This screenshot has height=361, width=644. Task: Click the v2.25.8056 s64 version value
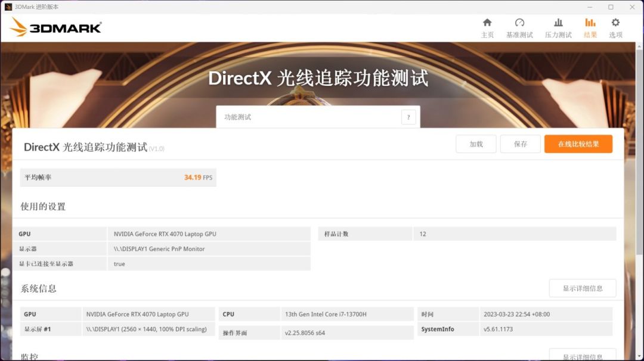305,332
